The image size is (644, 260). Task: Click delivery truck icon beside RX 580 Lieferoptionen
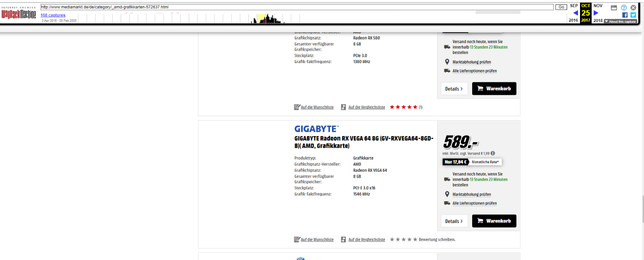click(447, 71)
